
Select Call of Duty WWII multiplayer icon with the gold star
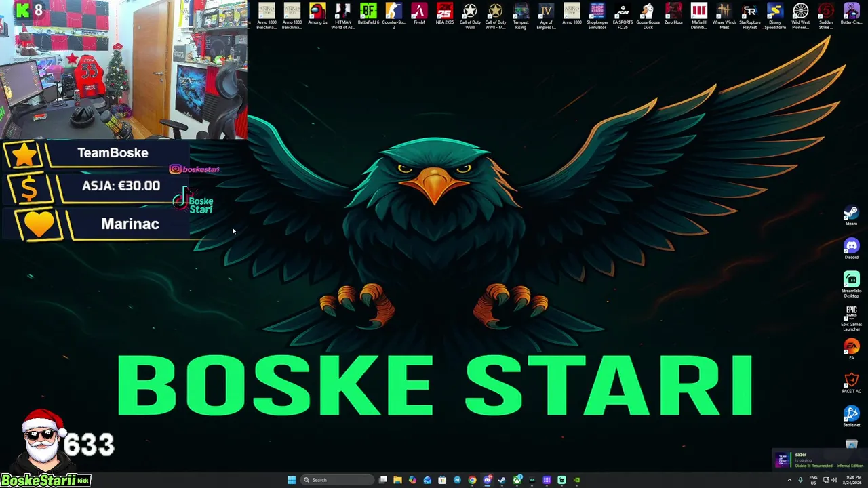tap(495, 16)
